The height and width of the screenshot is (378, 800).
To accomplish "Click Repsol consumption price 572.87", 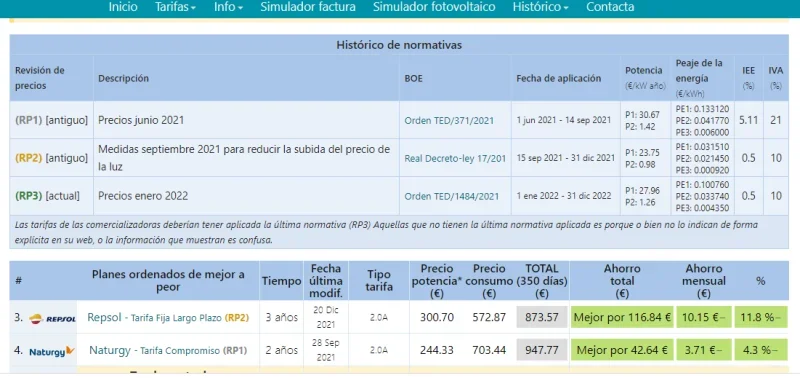I will (489, 317).
